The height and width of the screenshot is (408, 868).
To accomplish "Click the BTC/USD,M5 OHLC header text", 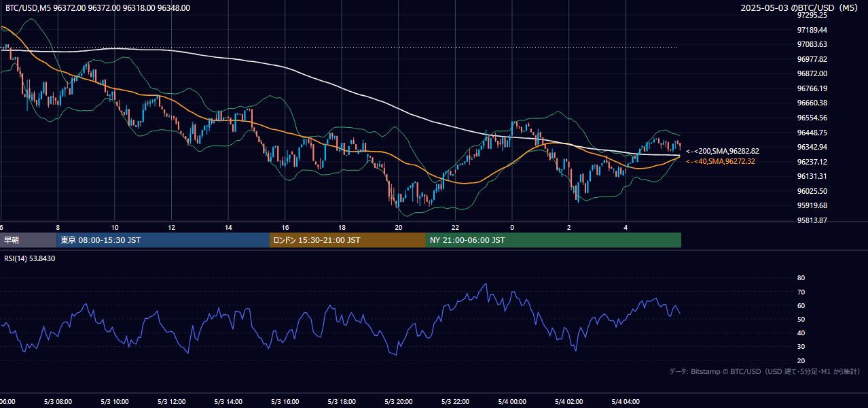I will (x=98, y=8).
